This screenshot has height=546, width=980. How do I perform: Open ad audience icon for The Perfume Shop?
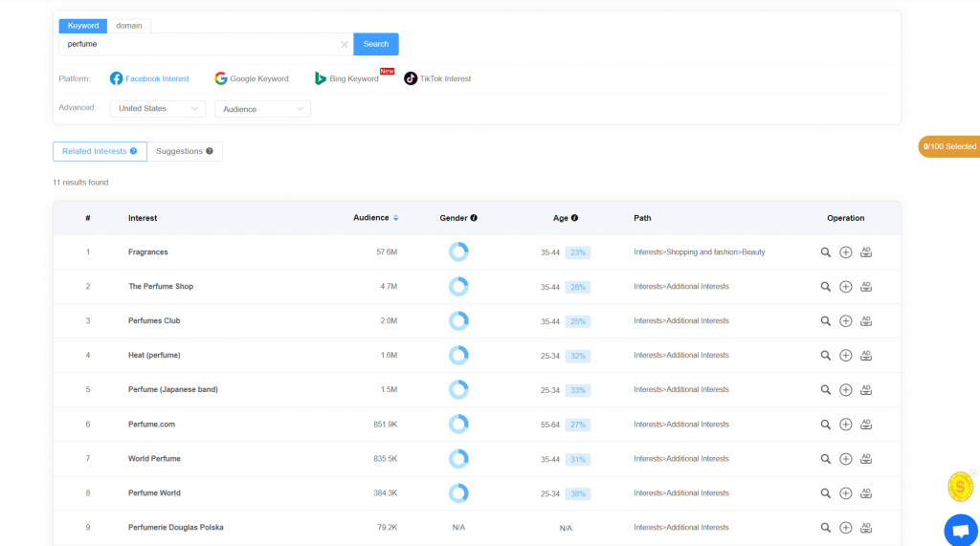[x=866, y=287]
